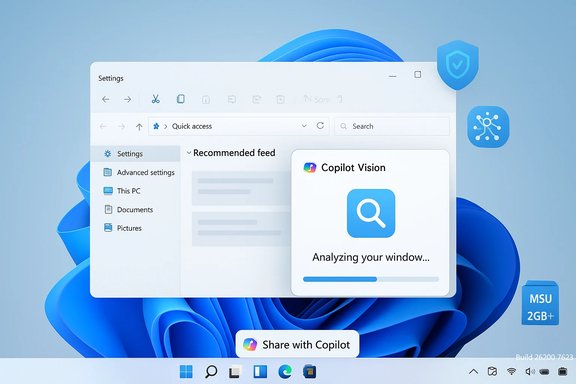Click the gear icon next to Settings
Screen dimensions: 576x384
[x=108, y=154]
